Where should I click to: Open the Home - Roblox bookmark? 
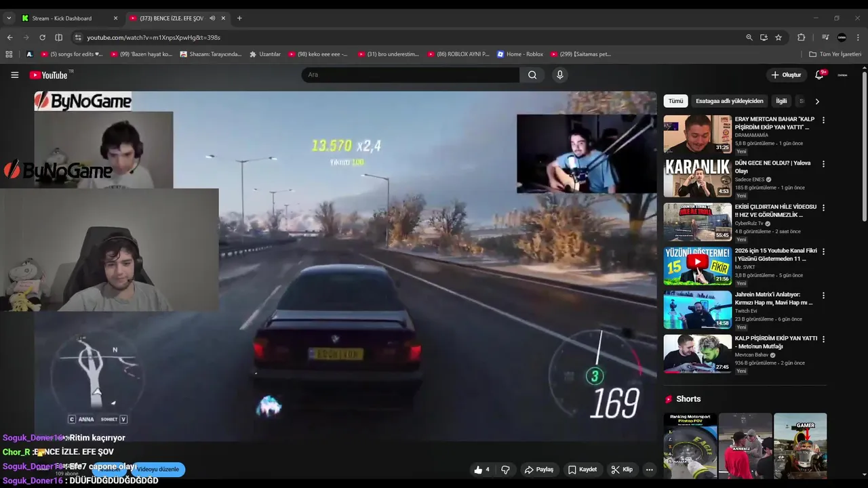point(520,54)
